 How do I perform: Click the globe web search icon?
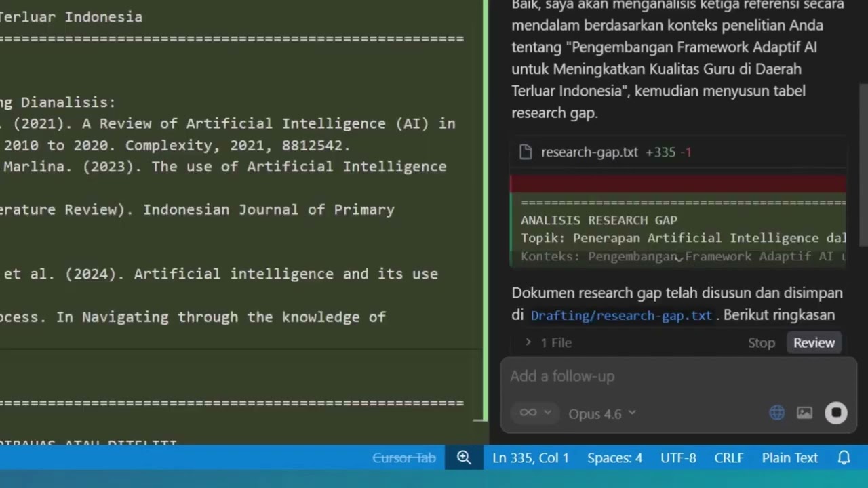[777, 413]
